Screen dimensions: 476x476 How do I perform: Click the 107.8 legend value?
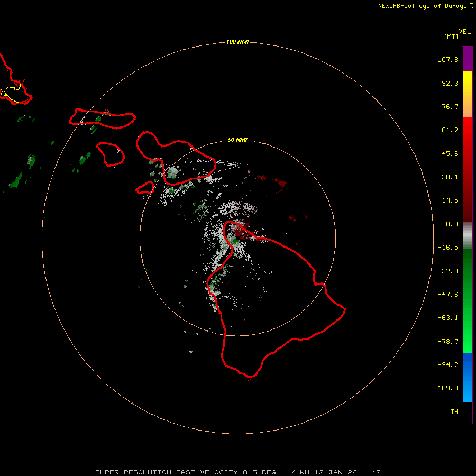click(448, 59)
